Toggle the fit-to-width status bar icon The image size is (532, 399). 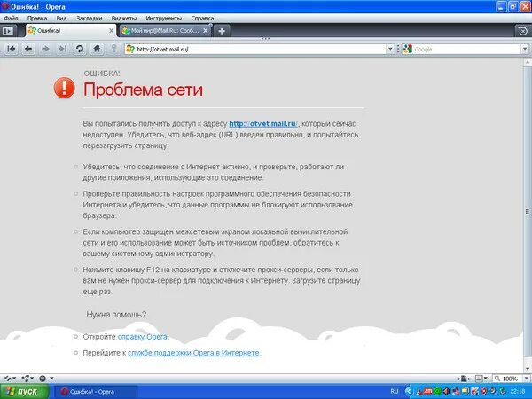tap(464, 379)
